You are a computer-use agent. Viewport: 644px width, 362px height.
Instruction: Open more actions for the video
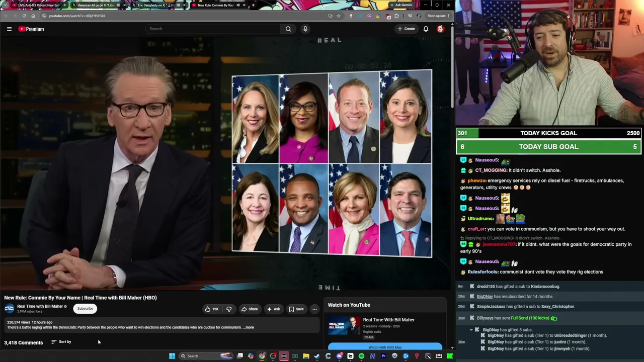click(x=314, y=309)
